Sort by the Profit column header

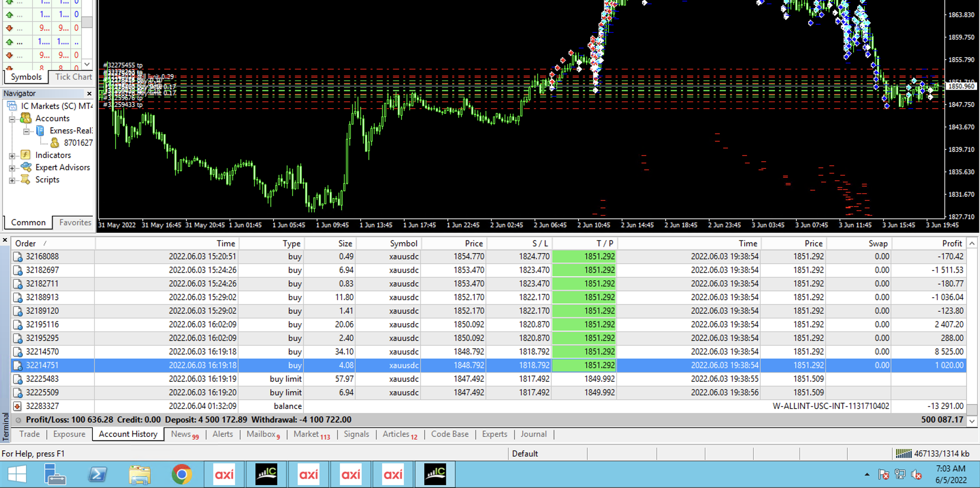(951, 243)
